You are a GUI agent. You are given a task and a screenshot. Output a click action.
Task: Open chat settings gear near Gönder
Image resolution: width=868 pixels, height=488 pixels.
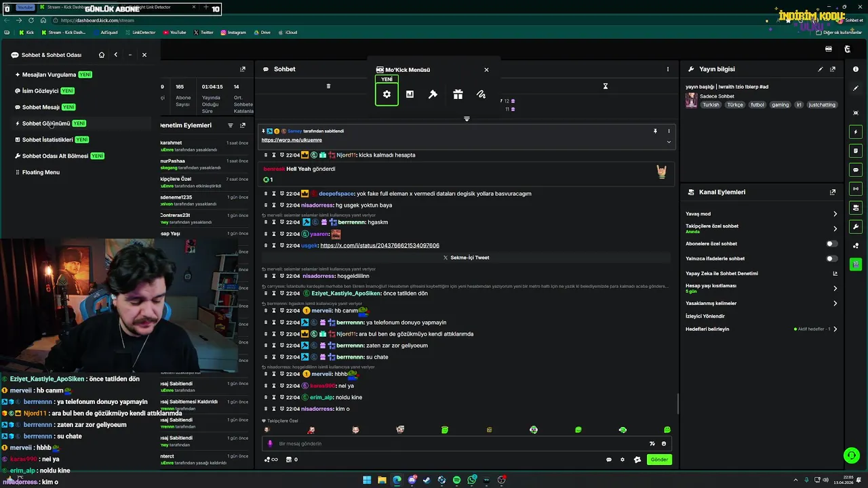pyautogui.click(x=623, y=460)
